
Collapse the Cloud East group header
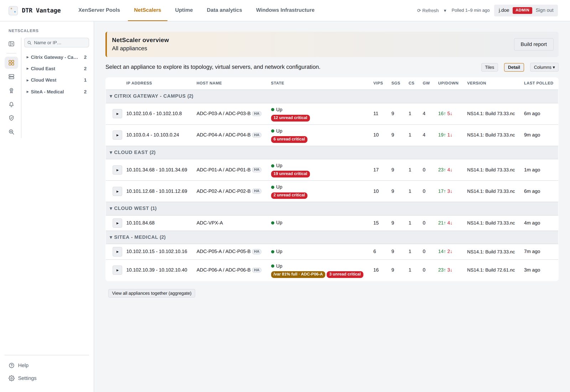click(x=332, y=153)
